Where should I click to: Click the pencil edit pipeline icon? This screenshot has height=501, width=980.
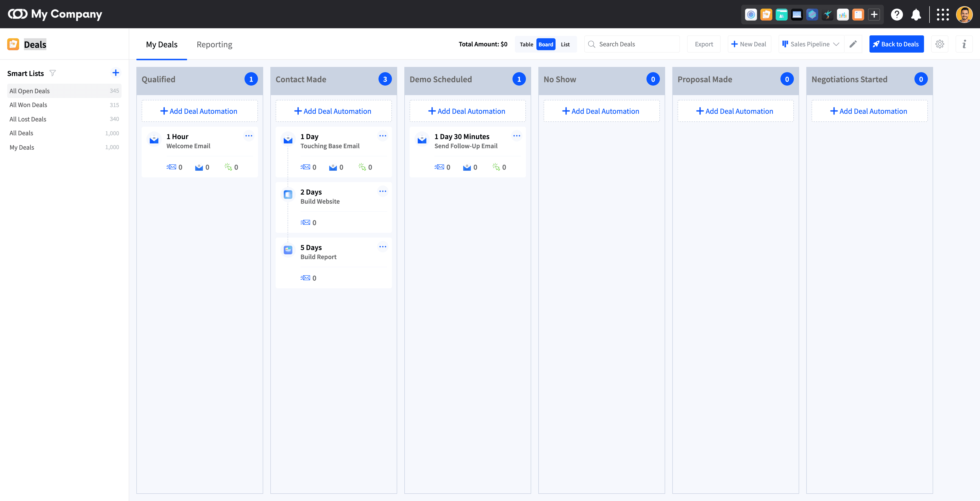pos(853,44)
